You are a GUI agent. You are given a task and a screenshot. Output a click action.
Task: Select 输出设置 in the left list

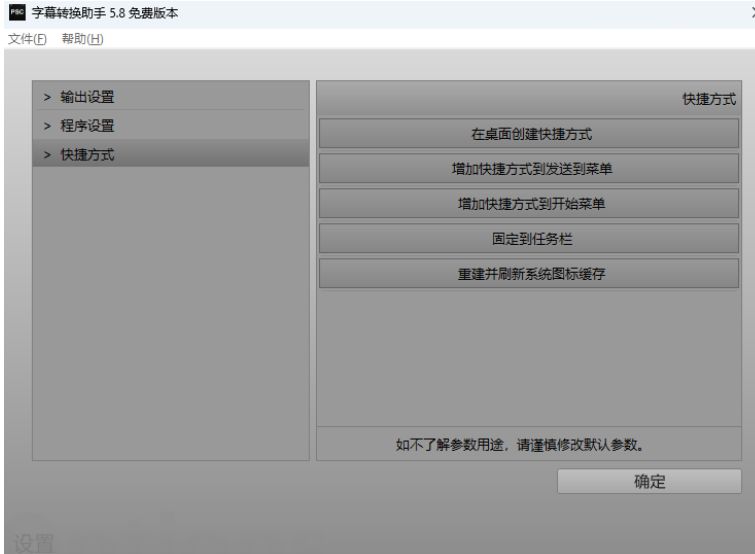171,97
